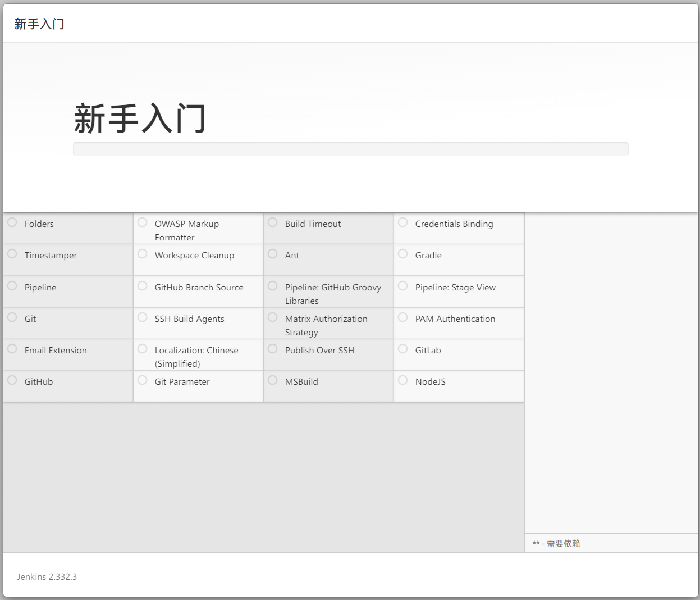Toggle the Email Extension circle indicator
The width and height of the screenshot is (700, 600).
point(12,349)
